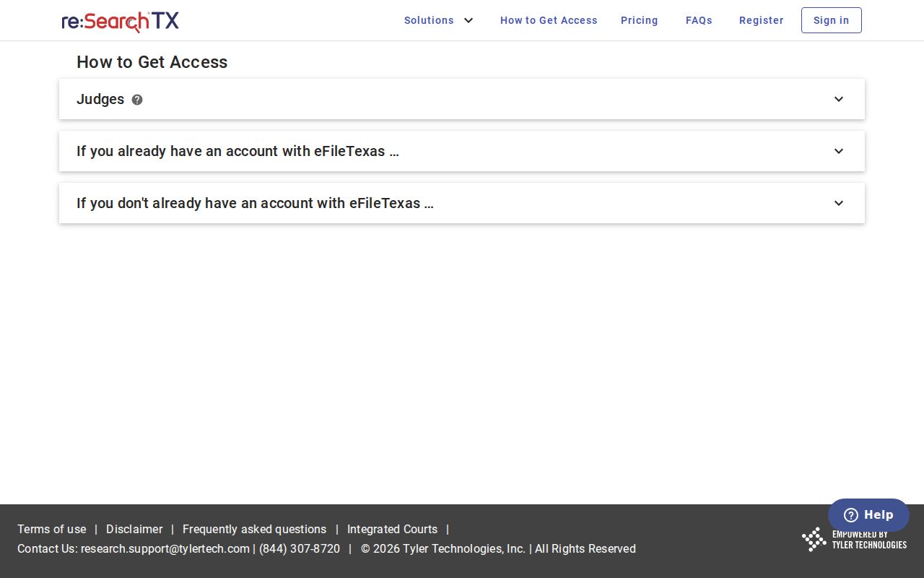Click the How to Get Access heading
The width and height of the screenshot is (924, 578).
click(152, 62)
